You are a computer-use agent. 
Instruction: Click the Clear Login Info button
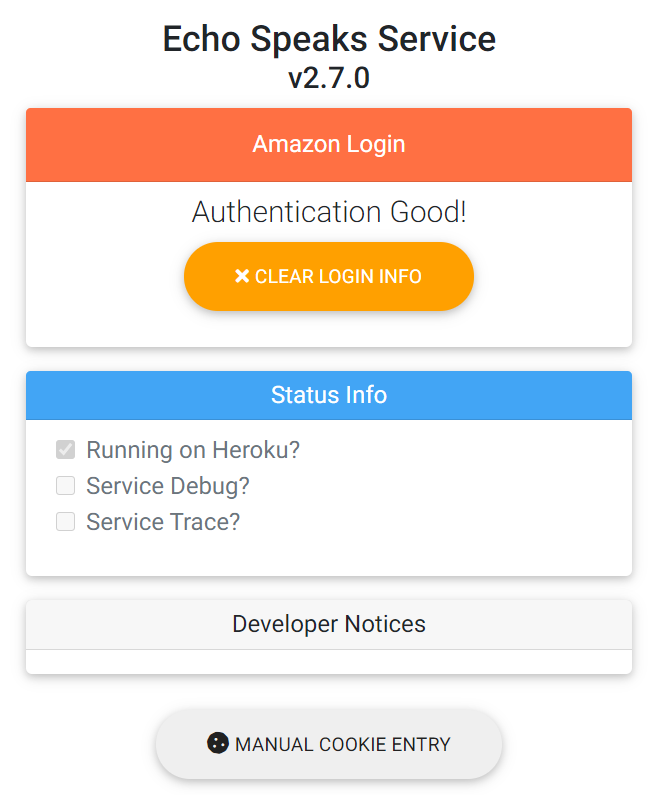coord(328,276)
